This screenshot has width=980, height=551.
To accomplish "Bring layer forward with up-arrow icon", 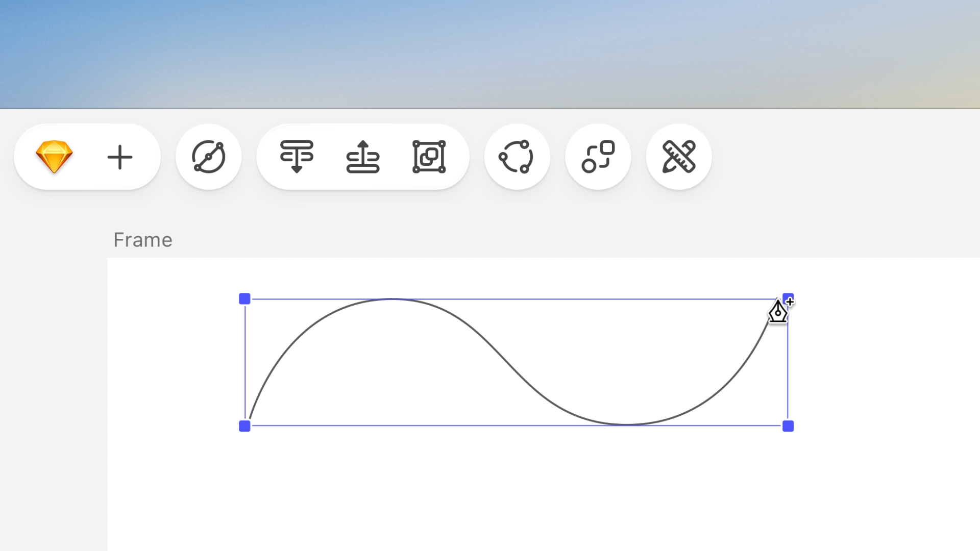I will point(363,157).
